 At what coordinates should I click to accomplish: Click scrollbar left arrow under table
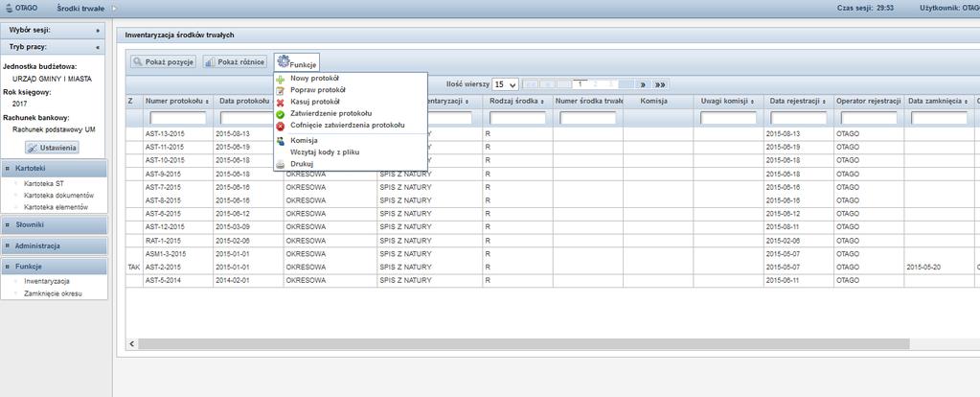132,344
